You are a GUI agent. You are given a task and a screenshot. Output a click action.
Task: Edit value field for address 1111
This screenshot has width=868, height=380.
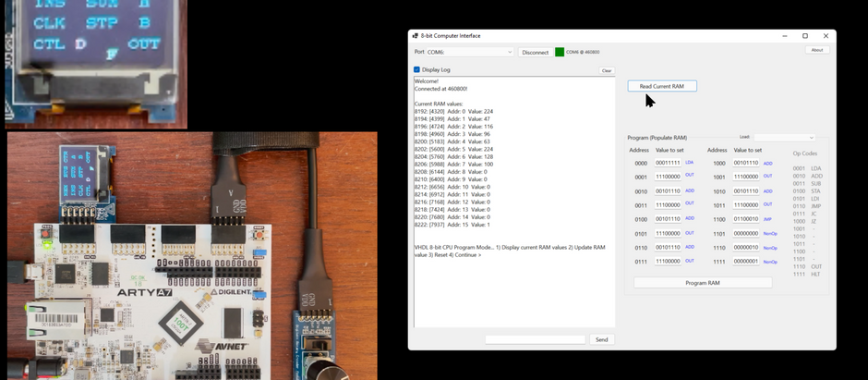[x=746, y=261]
